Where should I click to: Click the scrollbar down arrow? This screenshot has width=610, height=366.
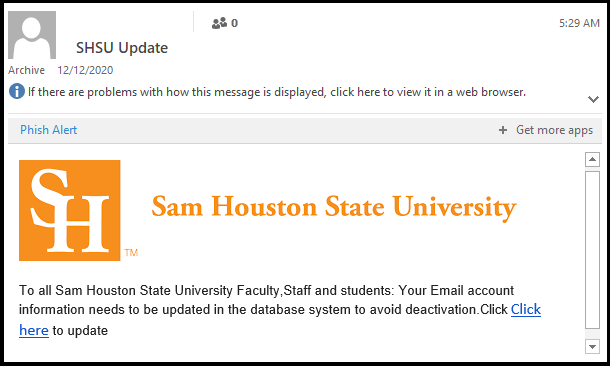pyautogui.click(x=592, y=346)
